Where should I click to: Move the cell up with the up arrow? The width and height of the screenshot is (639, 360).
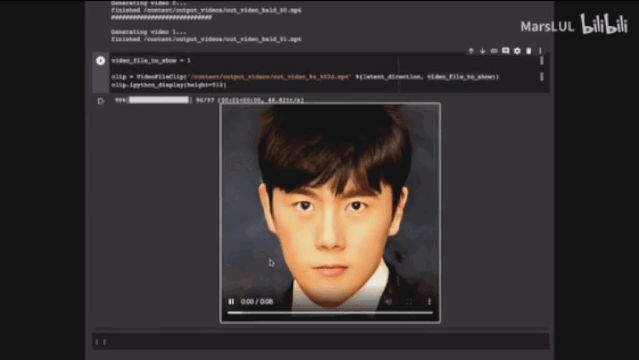pos(471,51)
